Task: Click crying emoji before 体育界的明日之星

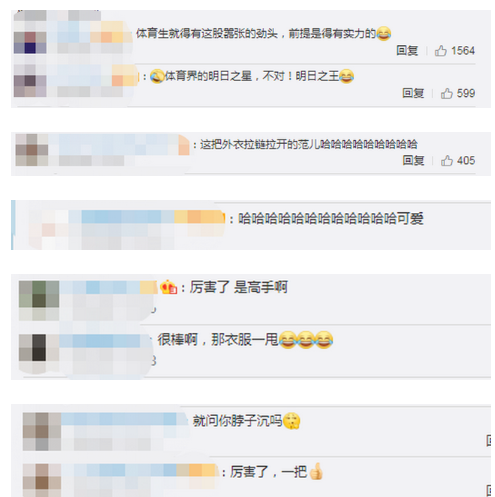Action: coord(157,76)
